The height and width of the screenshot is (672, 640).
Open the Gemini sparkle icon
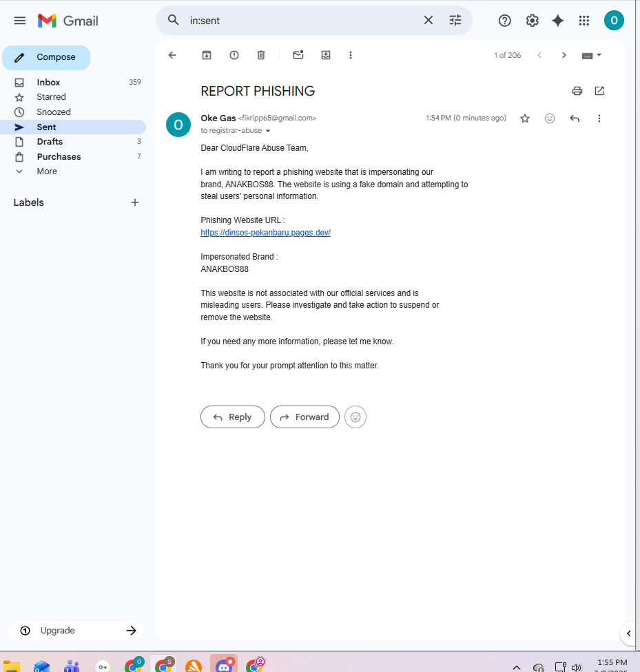(x=557, y=21)
